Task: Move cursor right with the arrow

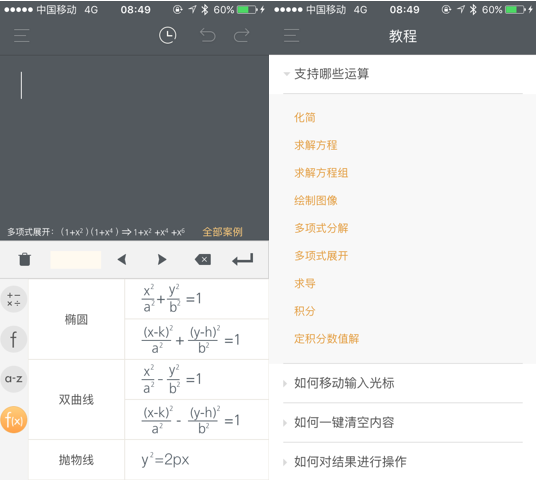Action: coord(162,260)
